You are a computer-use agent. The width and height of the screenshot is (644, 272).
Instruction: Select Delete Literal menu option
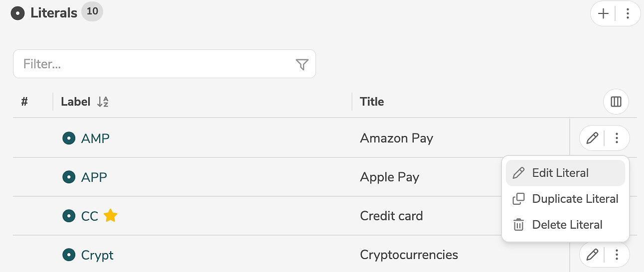point(567,225)
